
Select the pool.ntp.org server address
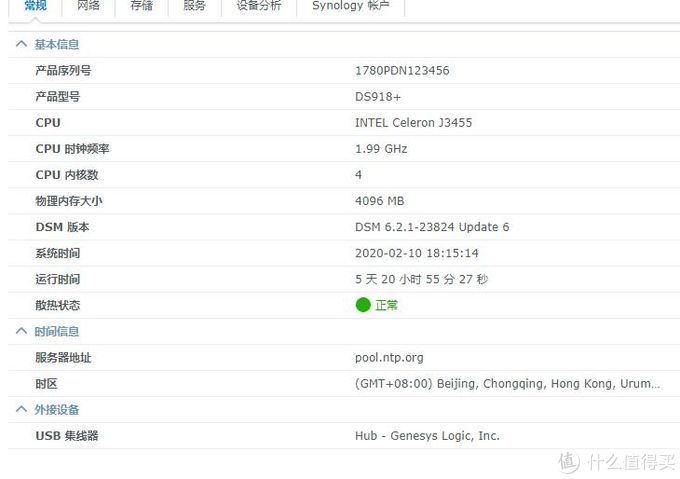tap(389, 358)
